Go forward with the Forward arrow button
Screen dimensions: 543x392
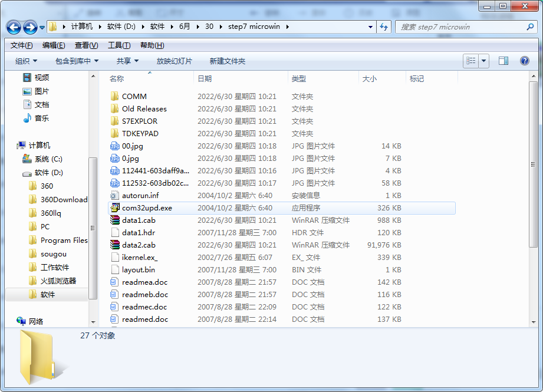[30, 27]
